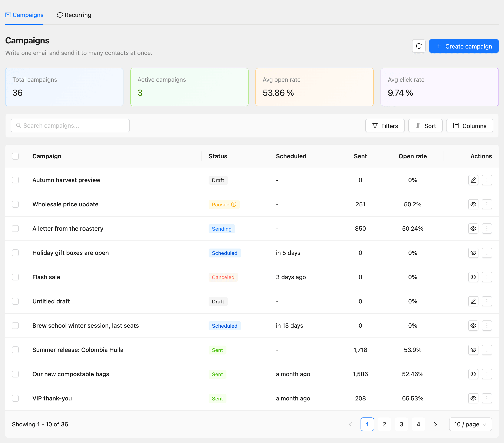The width and height of the screenshot is (504, 443).
Task: Click the refresh icon beside Create campaign
Action: point(419,46)
